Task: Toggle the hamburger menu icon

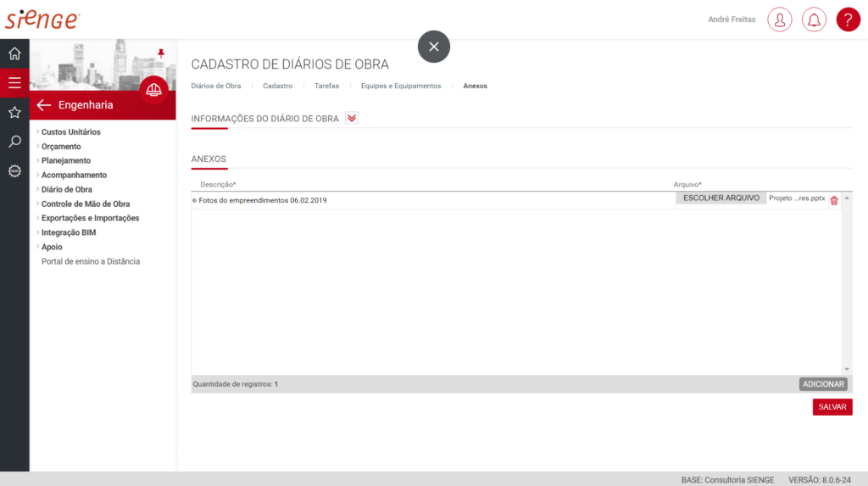Action: click(14, 83)
